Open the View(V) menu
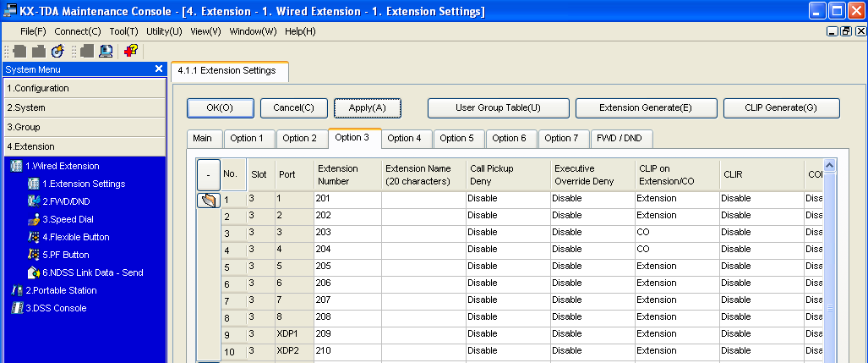 tap(206, 31)
